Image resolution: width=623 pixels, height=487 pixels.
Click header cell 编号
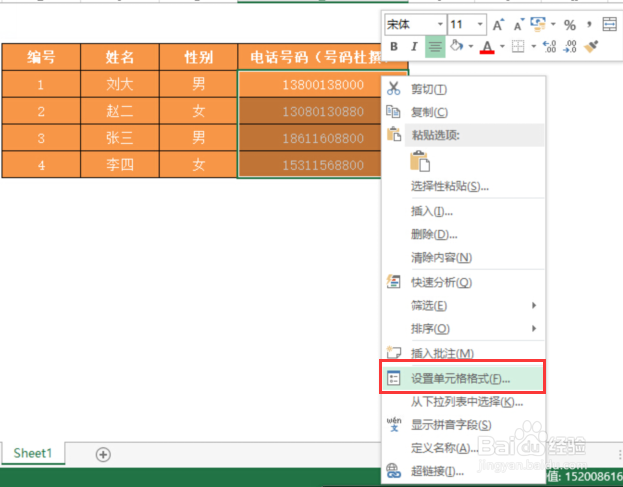41,57
